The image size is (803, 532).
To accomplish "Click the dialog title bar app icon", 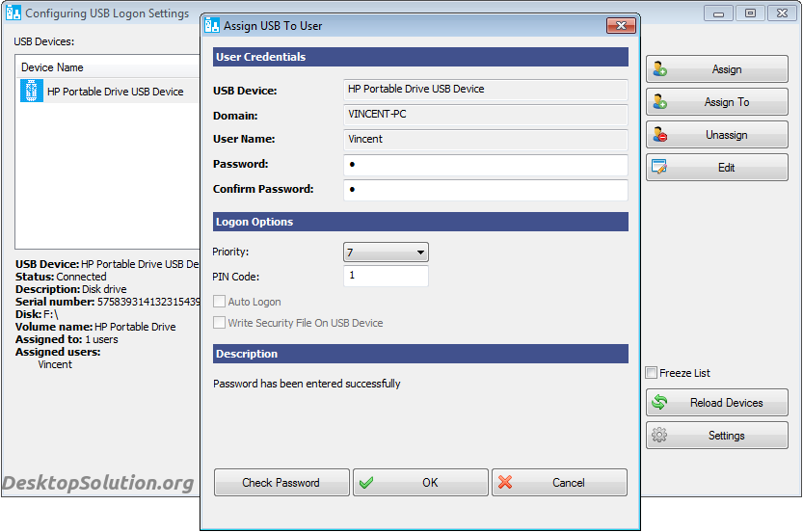I will pos(211,25).
